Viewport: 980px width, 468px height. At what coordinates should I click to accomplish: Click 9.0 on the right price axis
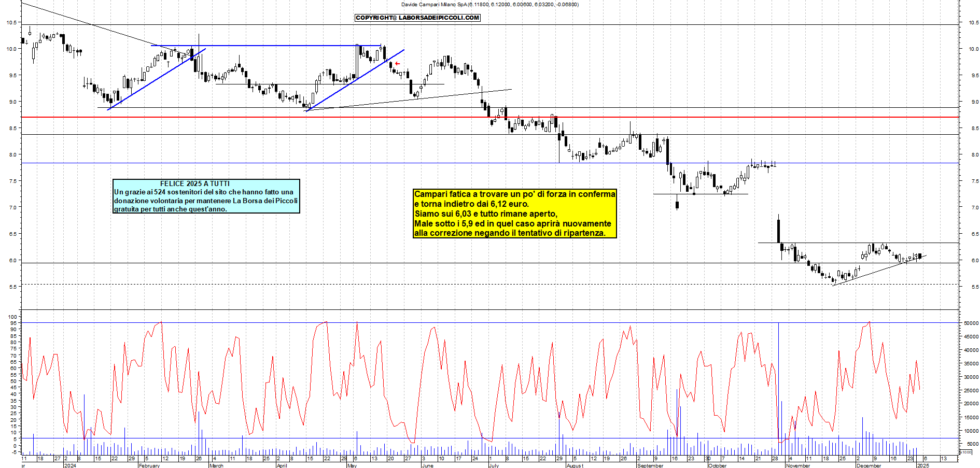point(975,102)
